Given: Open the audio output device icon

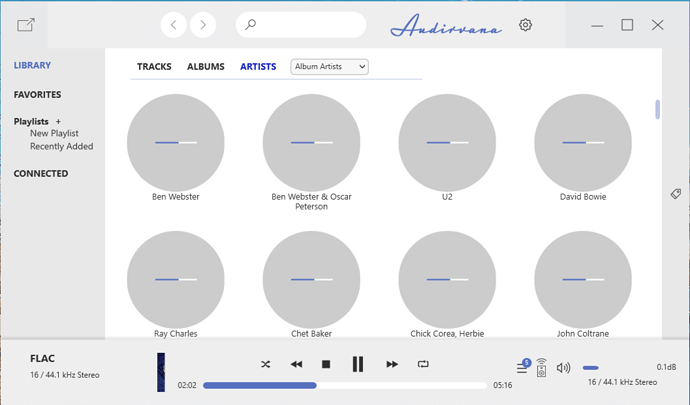Looking at the screenshot, I should (542, 367).
